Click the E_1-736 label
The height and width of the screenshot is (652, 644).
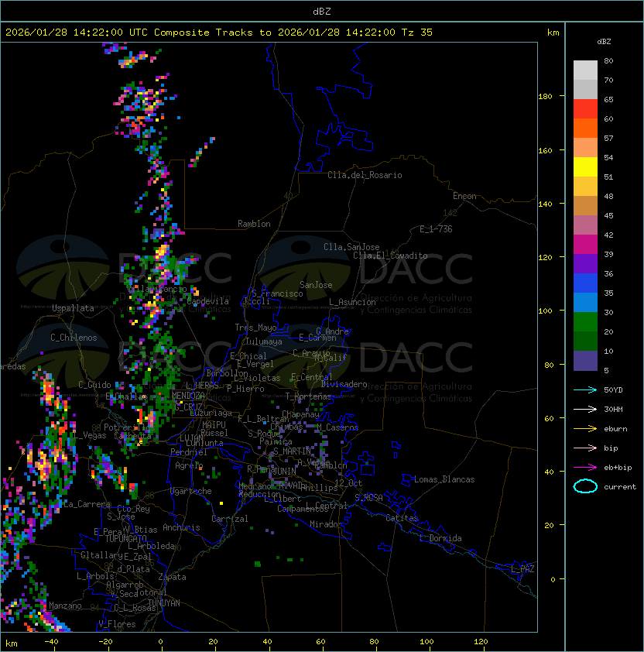(x=436, y=229)
